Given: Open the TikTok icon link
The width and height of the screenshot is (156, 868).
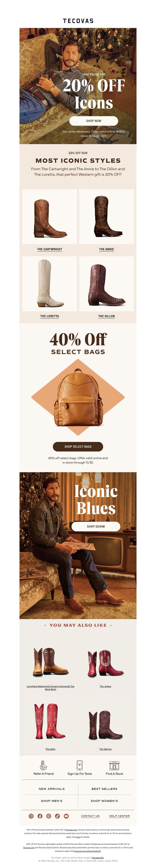Looking at the screenshot, I should (x=58, y=816).
